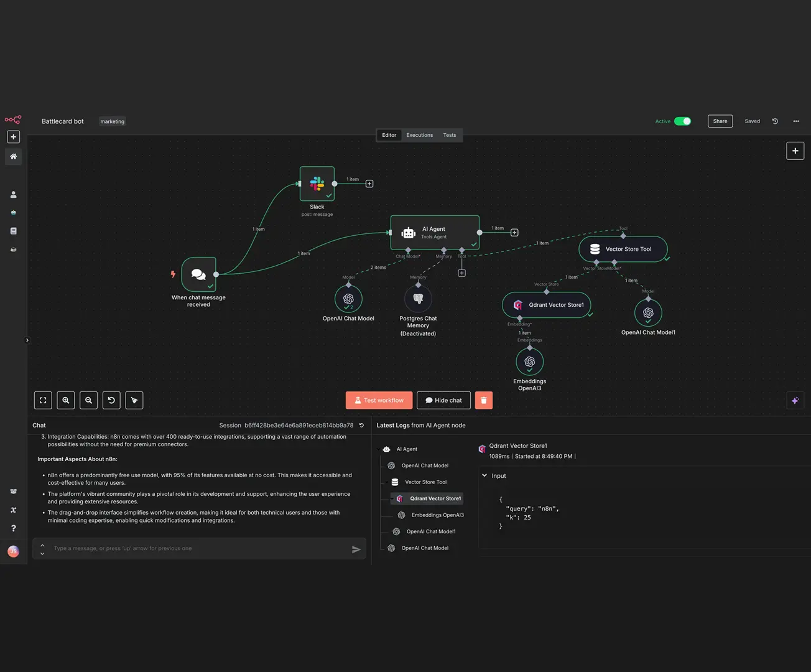Open workflow history icon next to Saved
Viewport: 811px width, 672px height.
(x=775, y=121)
